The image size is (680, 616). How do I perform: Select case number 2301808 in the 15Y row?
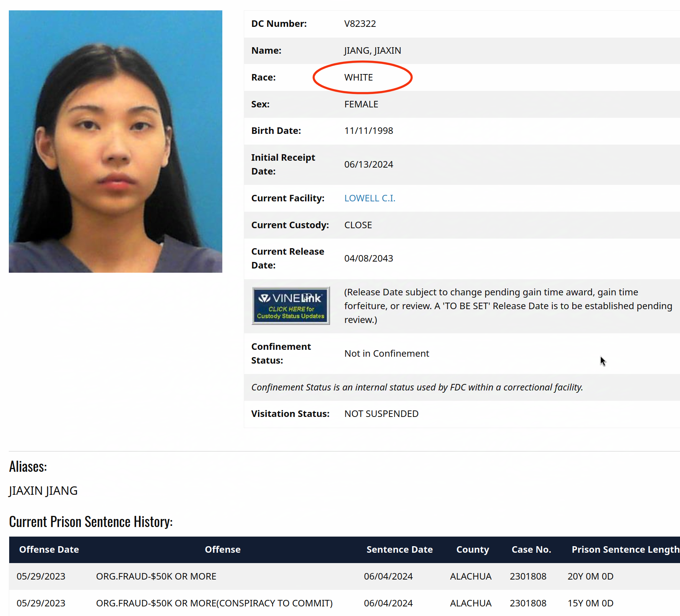pyautogui.click(x=528, y=603)
